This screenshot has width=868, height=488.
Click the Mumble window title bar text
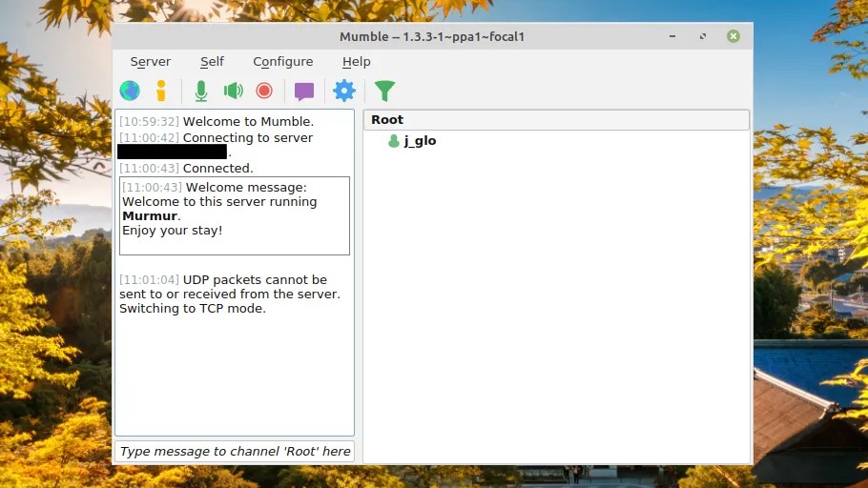click(x=432, y=36)
